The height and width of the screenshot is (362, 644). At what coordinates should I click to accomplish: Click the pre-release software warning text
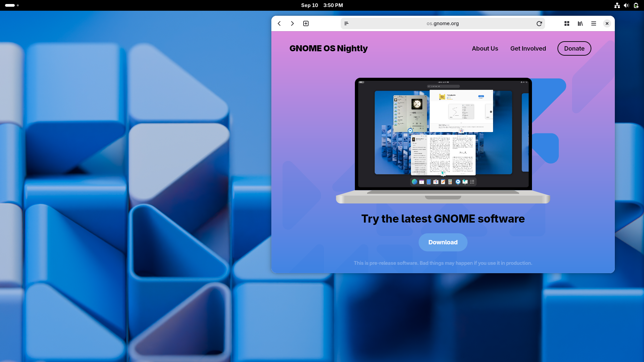coord(443,263)
